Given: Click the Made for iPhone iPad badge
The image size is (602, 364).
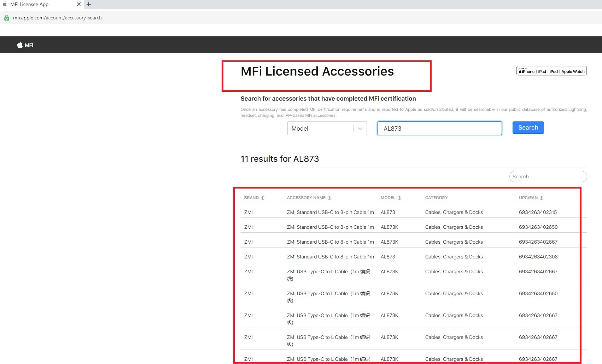Looking at the screenshot, I should coord(551,71).
